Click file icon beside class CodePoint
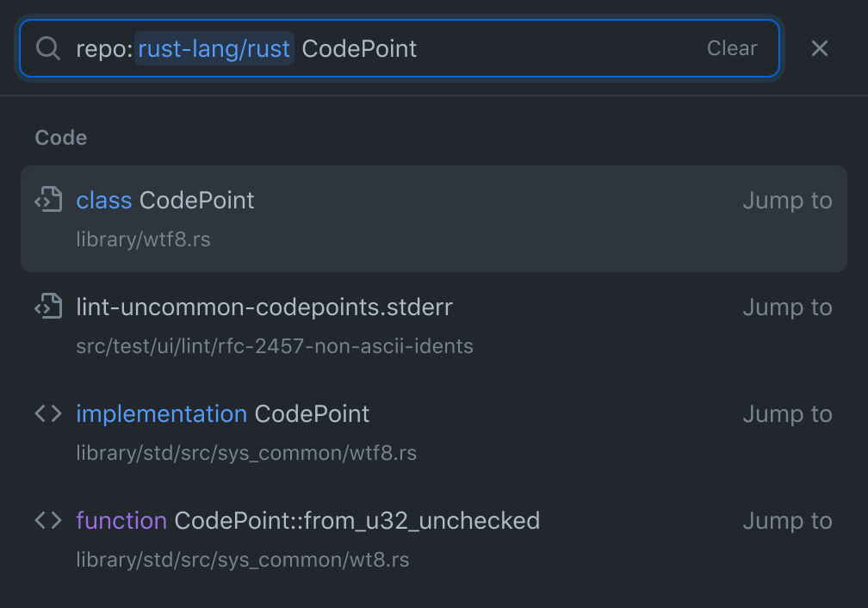 (48, 200)
